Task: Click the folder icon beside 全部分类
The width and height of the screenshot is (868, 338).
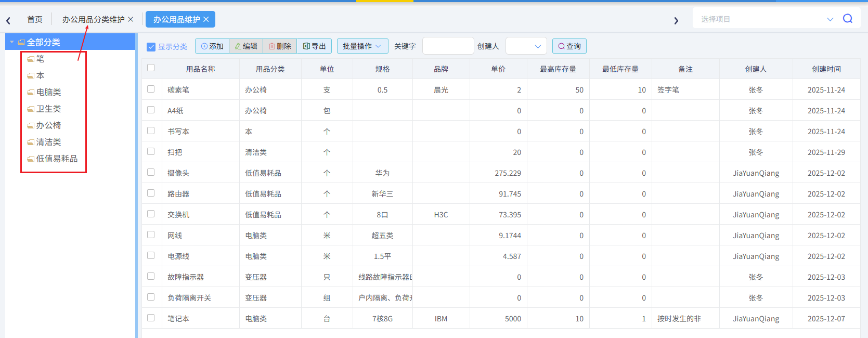Action: (21, 43)
